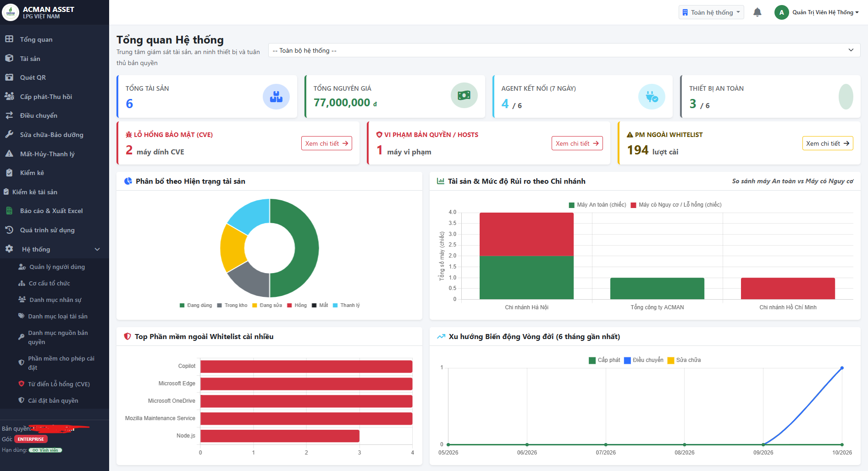Screen dimensions: 868x471
Task: Click the Tổng quan grid icon
Action: pos(9,39)
